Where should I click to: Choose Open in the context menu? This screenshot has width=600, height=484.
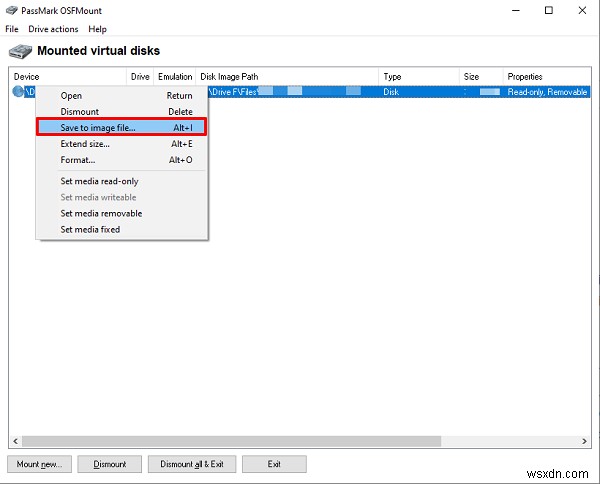[x=122, y=96]
